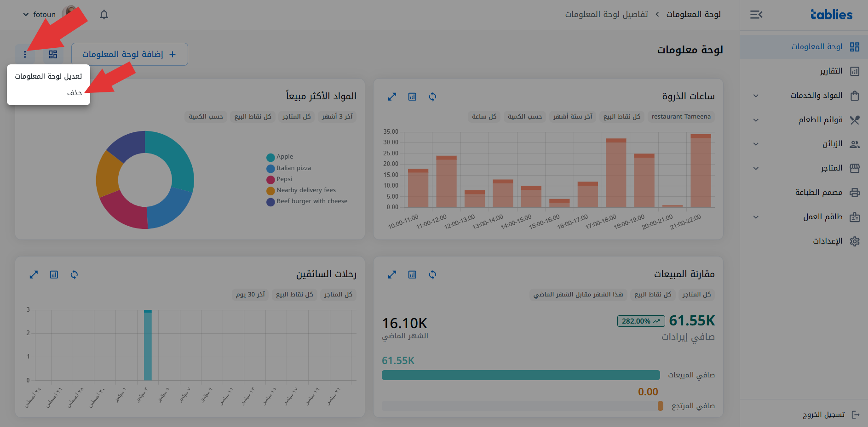Refresh the رحلات السائقين chart

click(x=74, y=274)
